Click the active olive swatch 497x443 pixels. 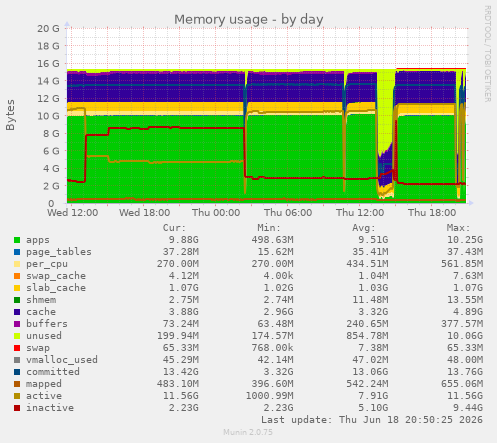17,396
